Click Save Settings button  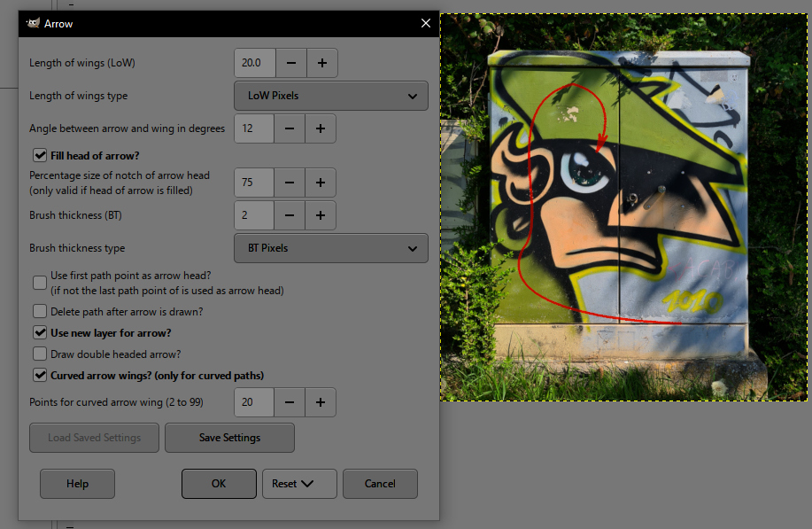click(x=230, y=438)
